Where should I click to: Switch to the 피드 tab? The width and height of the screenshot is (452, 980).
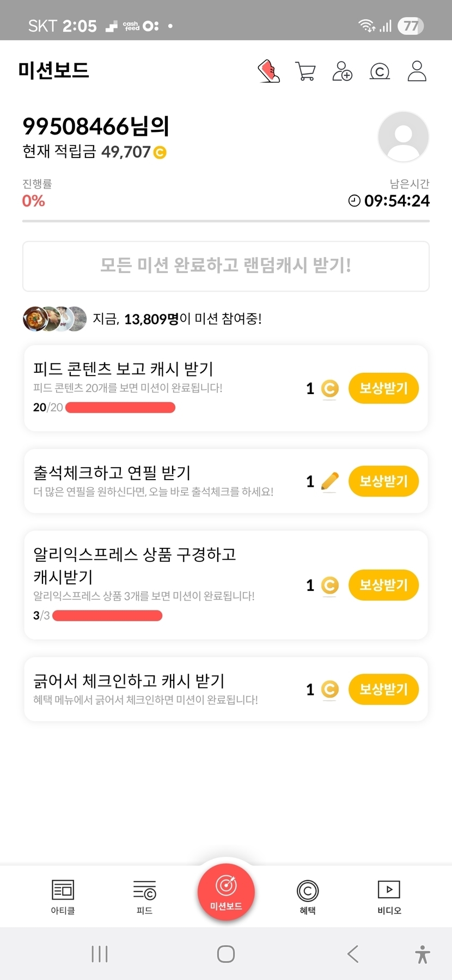point(144,897)
